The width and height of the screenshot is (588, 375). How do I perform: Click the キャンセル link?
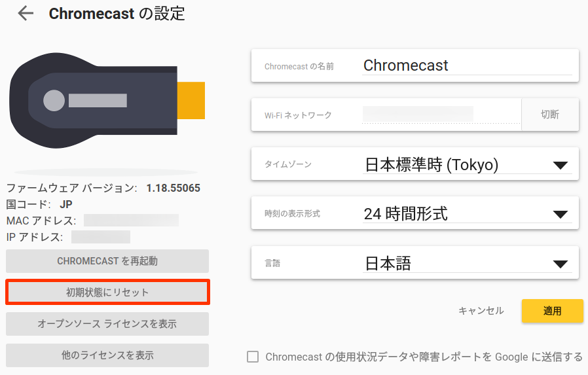(x=481, y=311)
